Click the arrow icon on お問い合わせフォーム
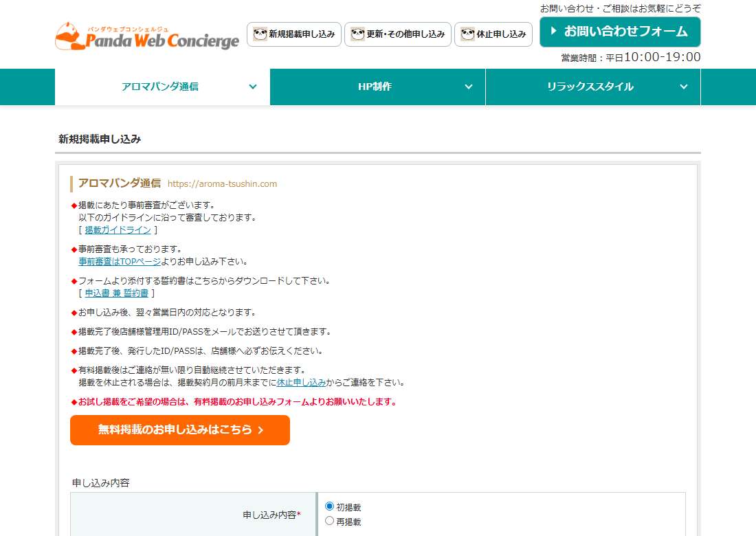Image resolution: width=756 pixels, height=536 pixels. (x=553, y=31)
